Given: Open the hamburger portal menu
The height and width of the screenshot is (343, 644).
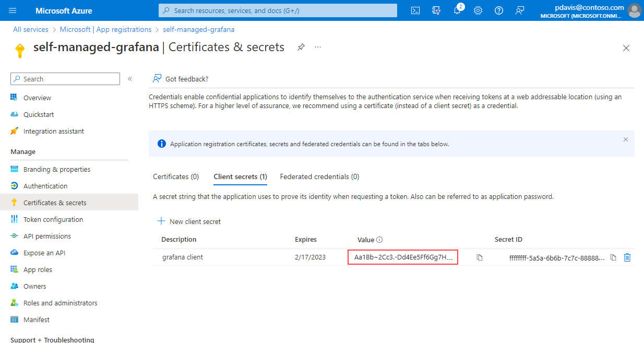Looking at the screenshot, I should (x=13, y=10).
